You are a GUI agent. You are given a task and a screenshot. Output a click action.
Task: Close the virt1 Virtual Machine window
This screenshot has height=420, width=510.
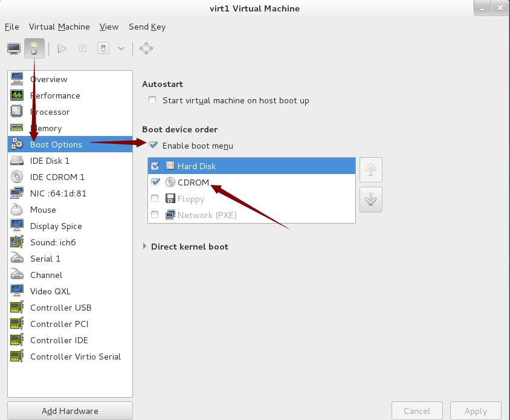pos(500,8)
